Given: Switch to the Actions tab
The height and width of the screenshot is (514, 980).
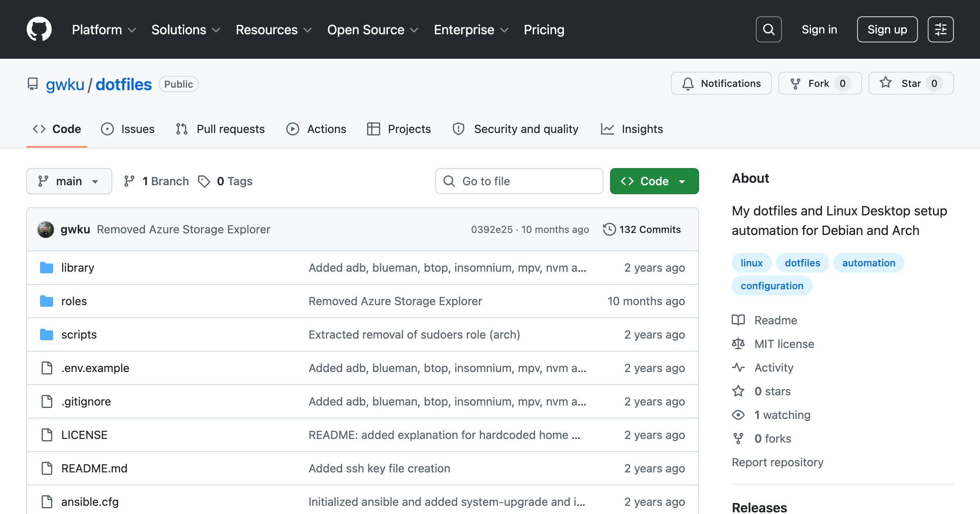Looking at the screenshot, I should tap(316, 129).
